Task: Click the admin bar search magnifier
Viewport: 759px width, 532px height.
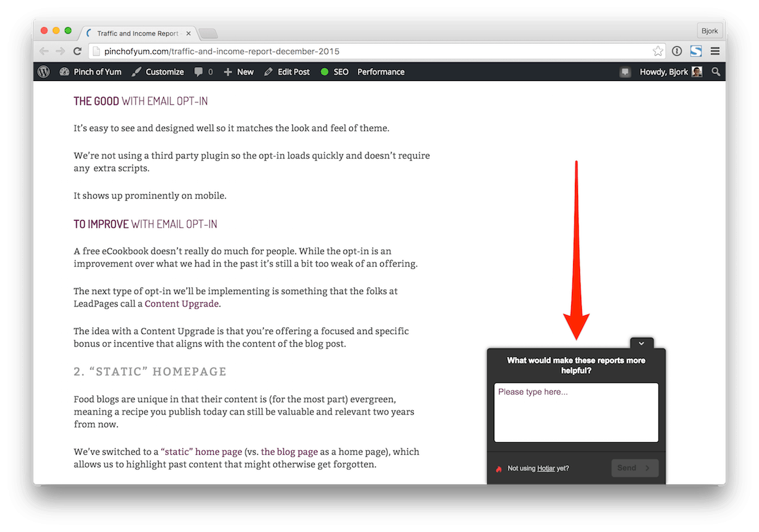Action: (x=715, y=72)
